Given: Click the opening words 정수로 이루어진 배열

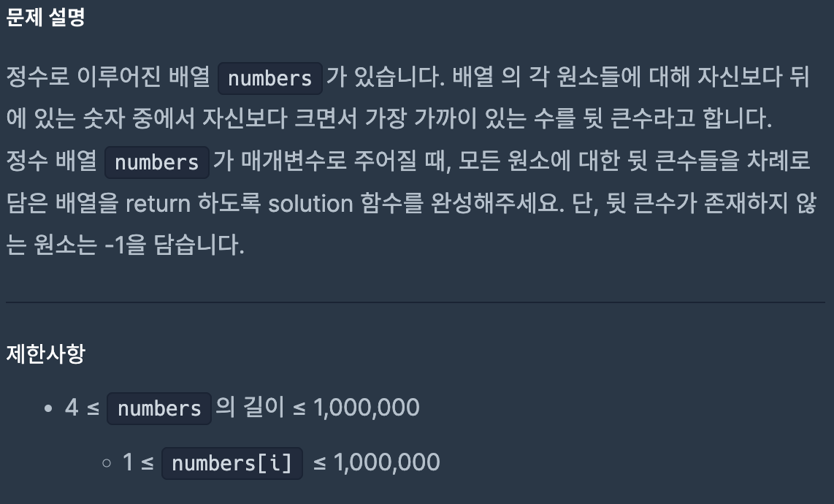Looking at the screenshot, I should click(108, 77).
